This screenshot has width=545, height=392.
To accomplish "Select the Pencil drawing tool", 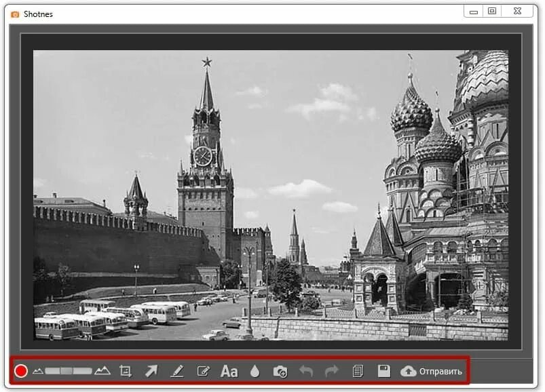I will (x=177, y=371).
